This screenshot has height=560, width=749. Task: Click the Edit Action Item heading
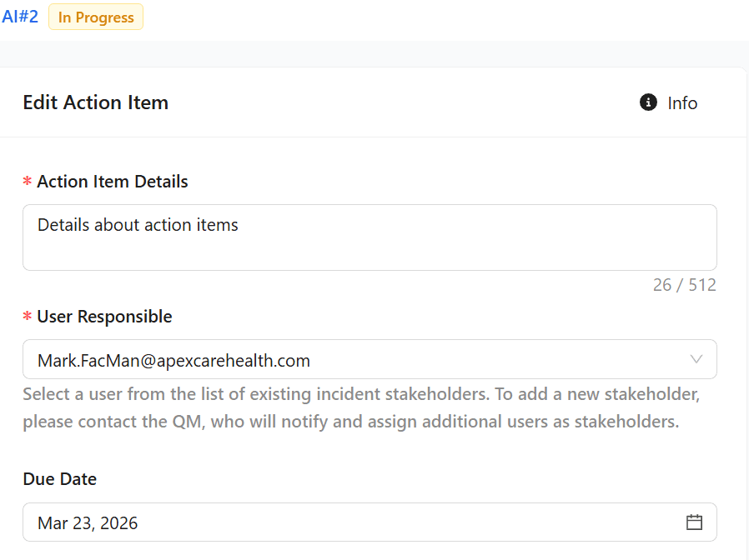[96, 102]
